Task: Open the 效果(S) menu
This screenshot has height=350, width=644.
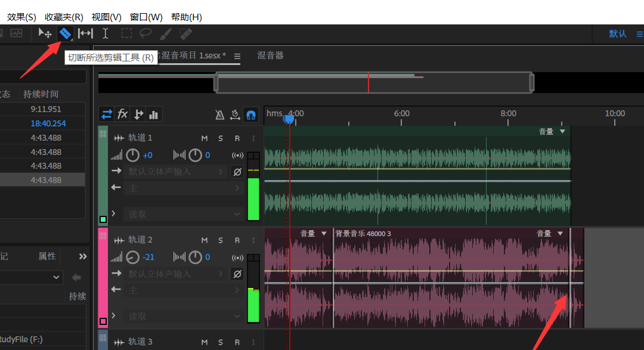Action: [x=21, y=17]
